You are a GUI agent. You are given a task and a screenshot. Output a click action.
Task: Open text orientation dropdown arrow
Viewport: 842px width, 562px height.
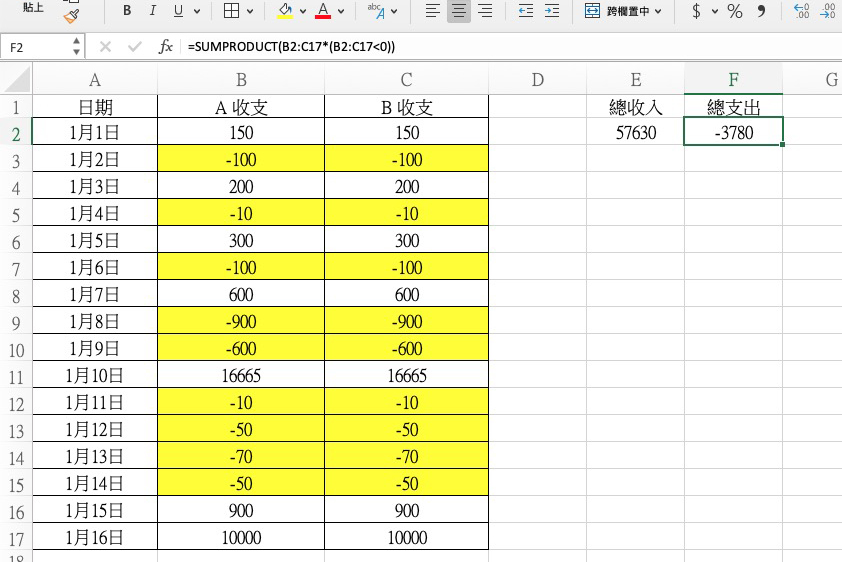pos(394,11)
